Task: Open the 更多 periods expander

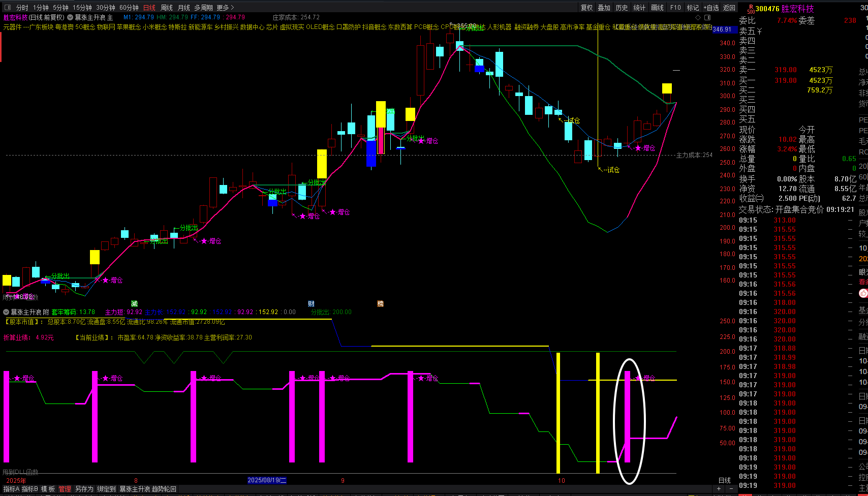Action: pos(225,8)
